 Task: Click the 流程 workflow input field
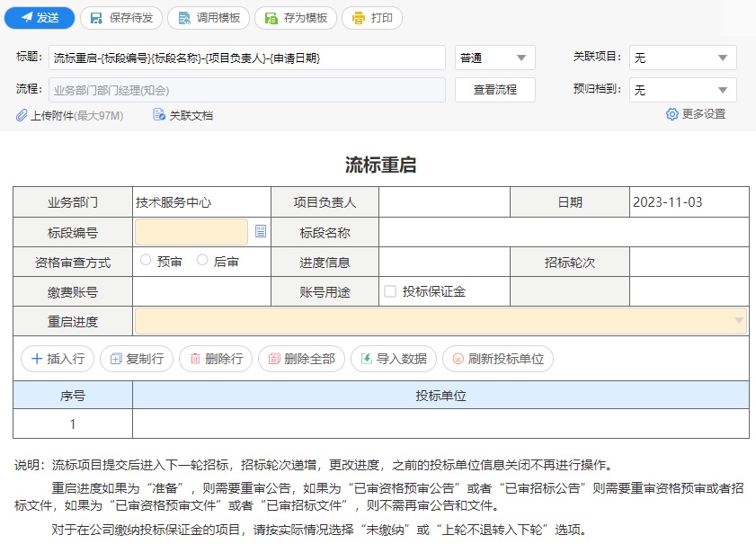click(247, 90)
